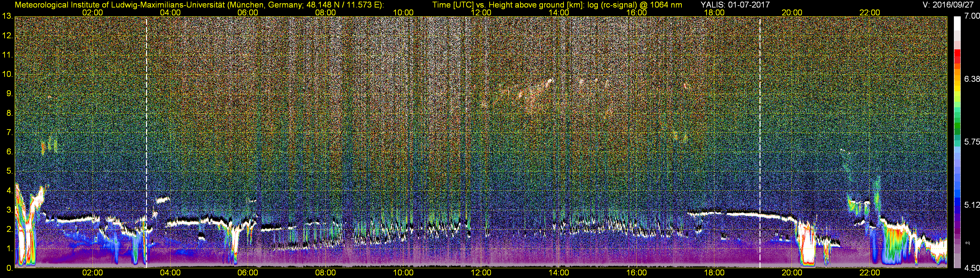Click the 02:00 label on the bottom axis
Screen dimensions: 980x278
click(x=92, y=273)
